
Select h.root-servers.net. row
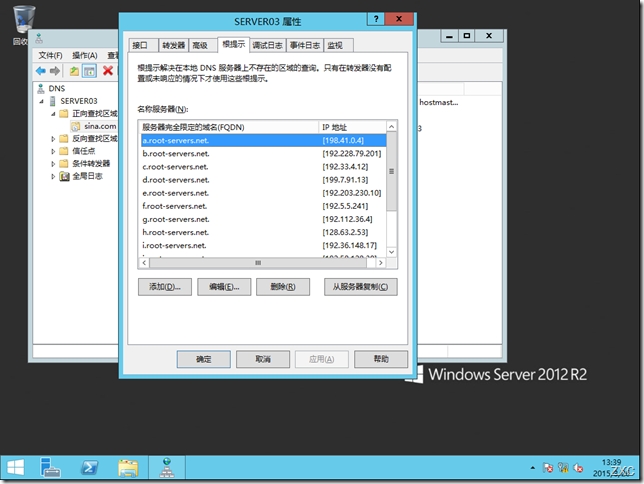(263, 233)
